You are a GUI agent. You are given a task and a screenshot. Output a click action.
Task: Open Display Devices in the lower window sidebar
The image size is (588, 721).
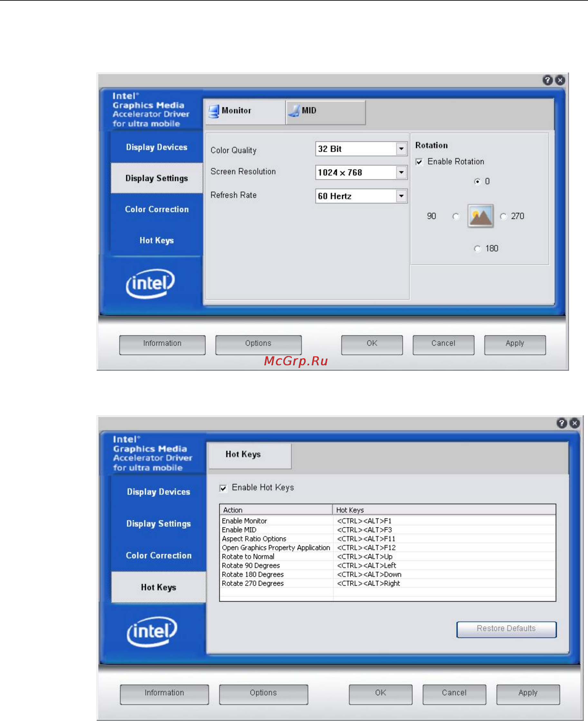[158, 492]
